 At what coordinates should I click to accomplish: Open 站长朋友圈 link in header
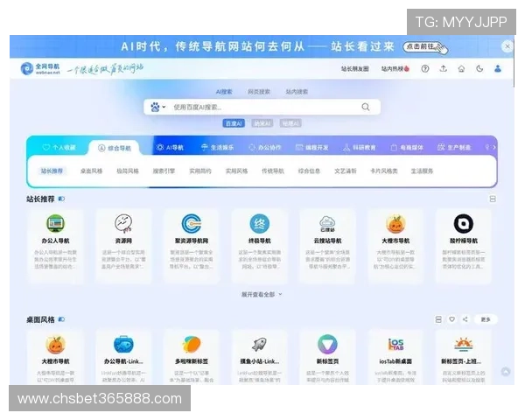(355, 68)
